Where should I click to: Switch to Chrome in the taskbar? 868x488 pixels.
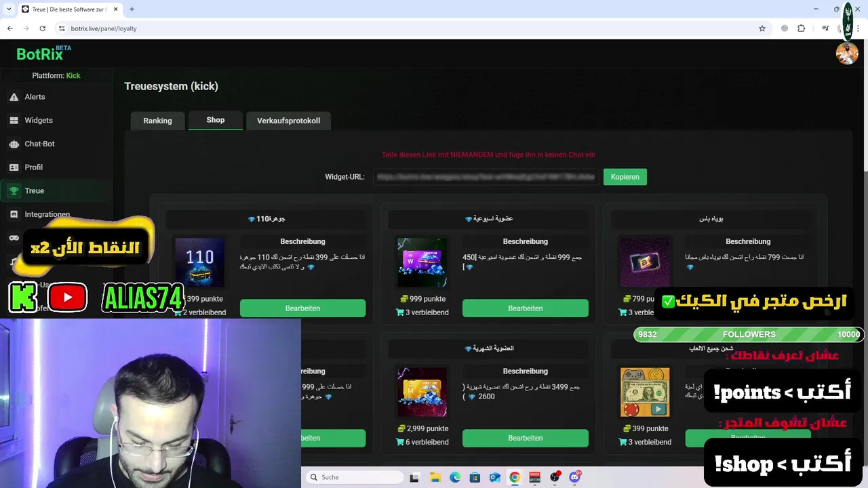[515, 477]
